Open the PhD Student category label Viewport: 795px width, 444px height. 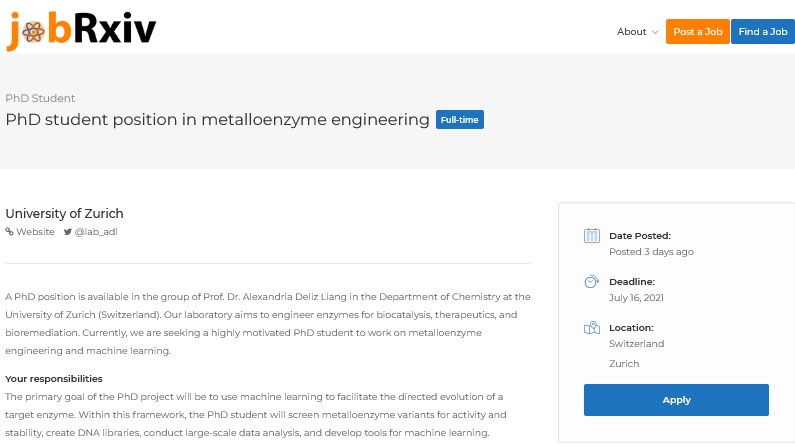coord(40,98)
